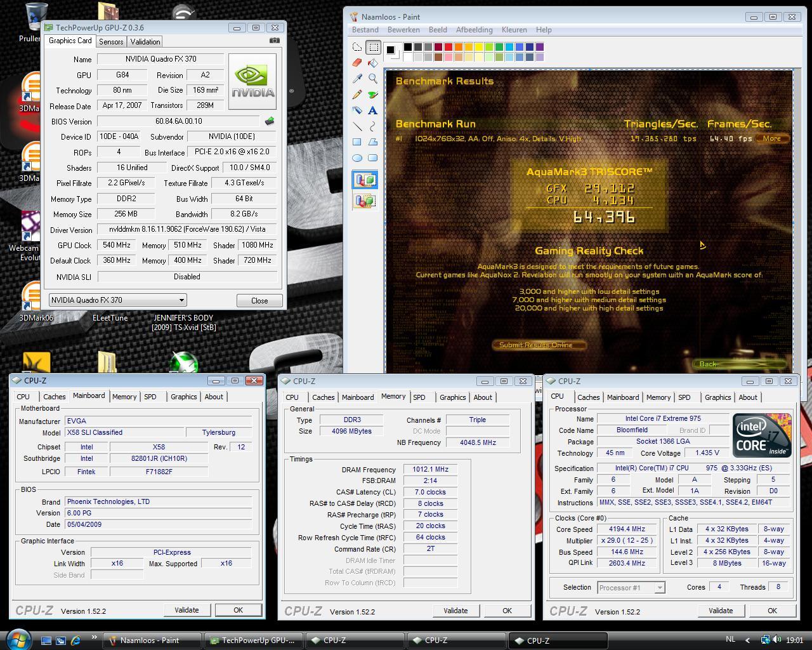Launch Internet Explorer from quick launch
The width and height of the screenshot is (812, 650).
[x=75, y=640]
